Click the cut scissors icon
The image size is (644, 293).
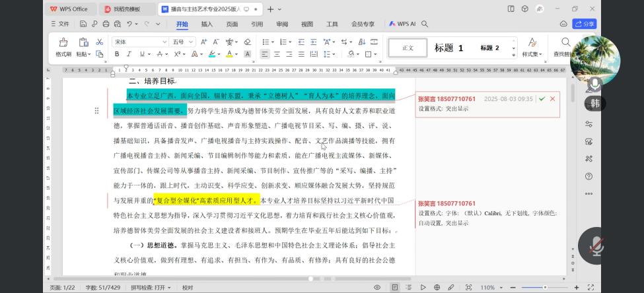[x=100, y=42]
